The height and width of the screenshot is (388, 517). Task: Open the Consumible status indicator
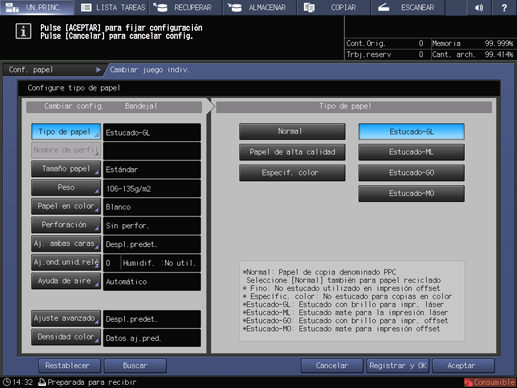click(x=490, y=382)
